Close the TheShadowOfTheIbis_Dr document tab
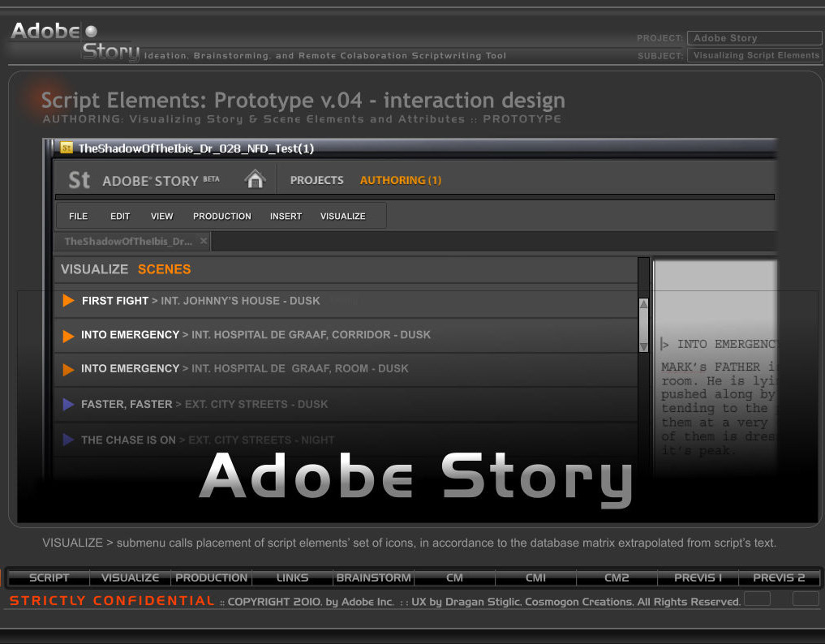The height and width of the screenshot is (644, 825). point(203,241)
